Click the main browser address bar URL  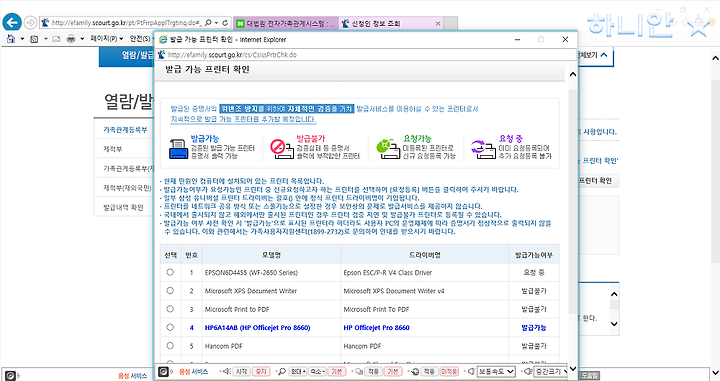[126, 22]
